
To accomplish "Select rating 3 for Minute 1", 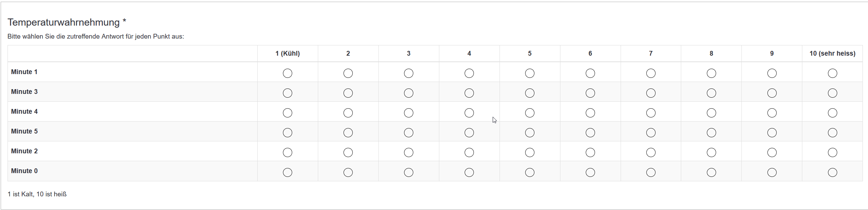I will (409, 73).
